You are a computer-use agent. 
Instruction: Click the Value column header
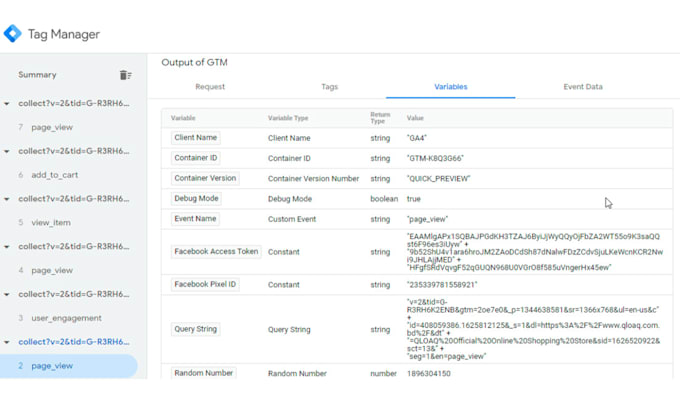pos(415,118)
